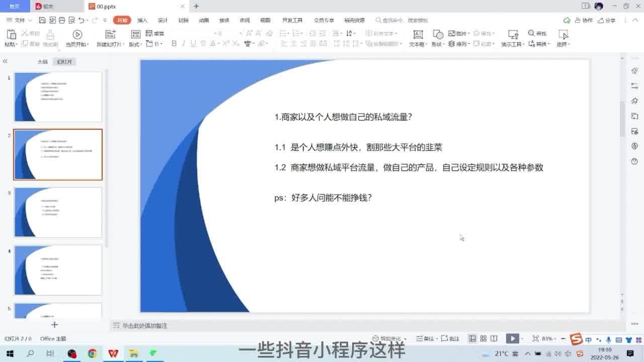Toggle the notes (备注) pane
Image resolution: width=644 pixels, height=362 pixels.
click(425, 339)
